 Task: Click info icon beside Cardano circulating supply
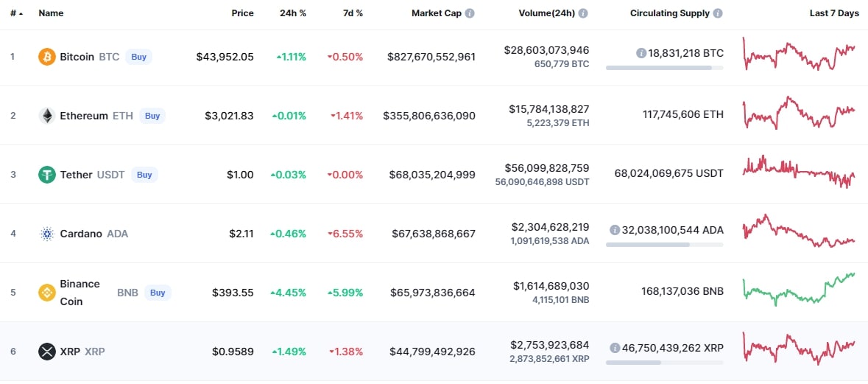615,230
